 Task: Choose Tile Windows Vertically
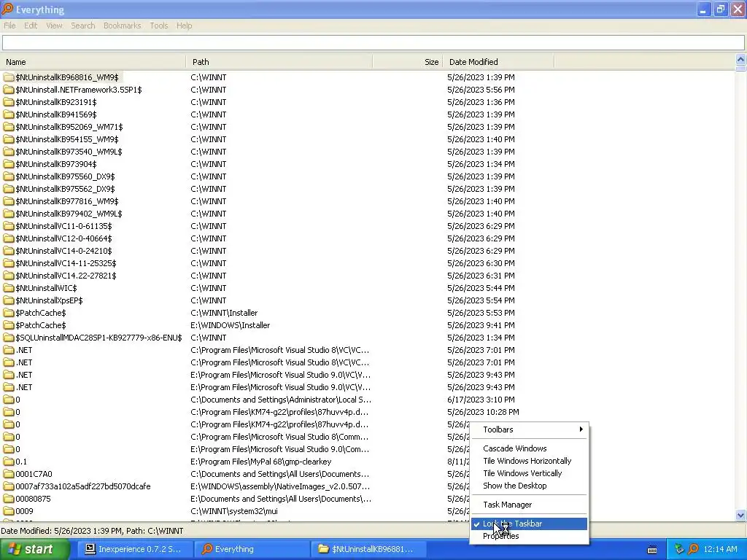tap(529, 472)
